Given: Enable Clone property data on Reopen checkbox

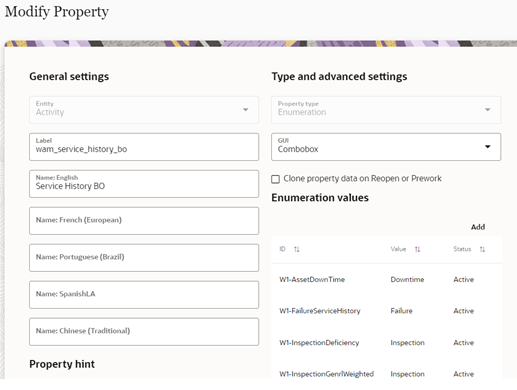Looking at the screenshot, I should (x=275, y=179).
